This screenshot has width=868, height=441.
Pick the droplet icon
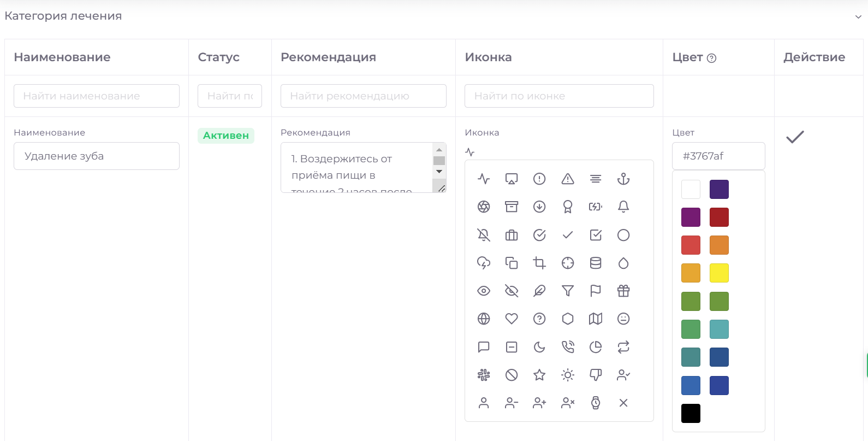pos(623,263)
